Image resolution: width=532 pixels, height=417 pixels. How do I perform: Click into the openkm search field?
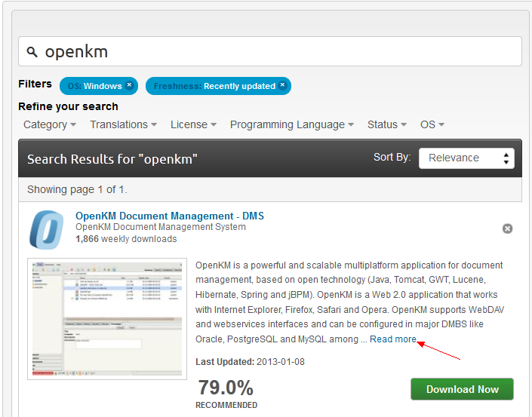click(270, 51)
